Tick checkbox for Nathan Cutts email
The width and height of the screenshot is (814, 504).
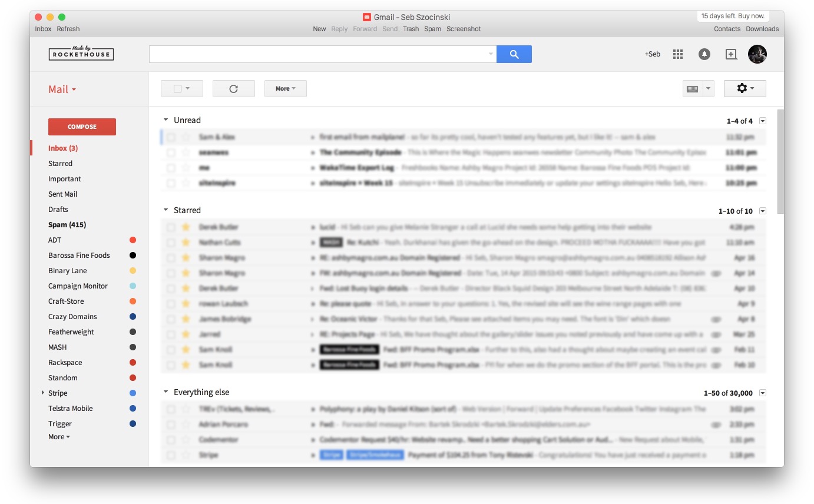pyautogui.click(x=171, y=243)
